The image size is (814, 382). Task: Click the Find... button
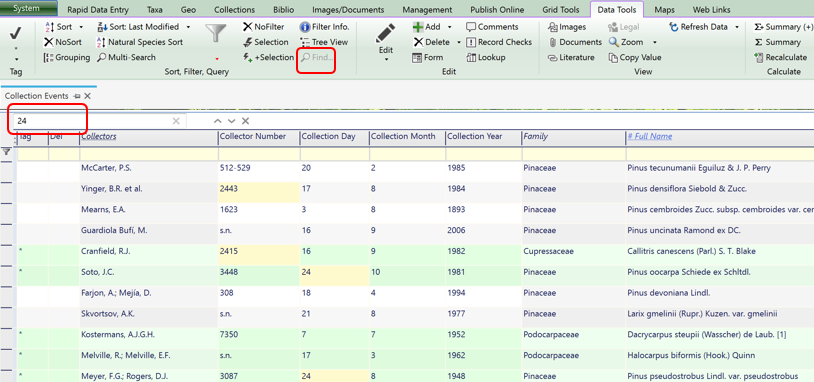[x=316, y=58]
